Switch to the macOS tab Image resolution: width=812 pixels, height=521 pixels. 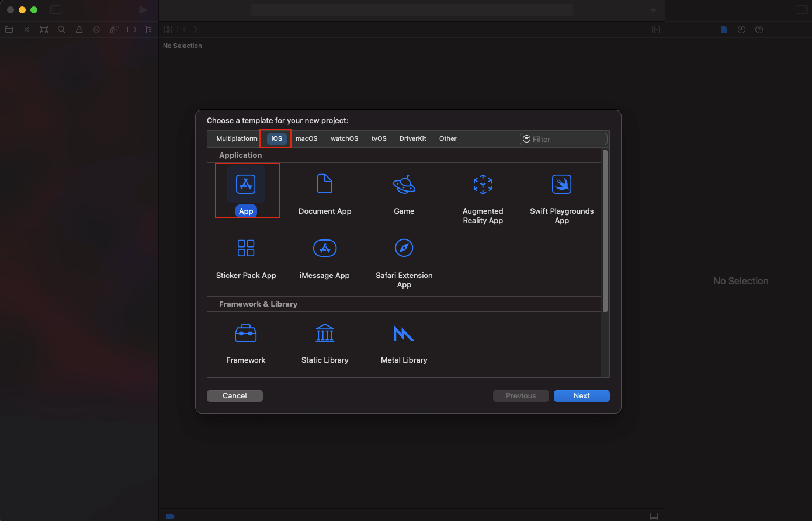(307, 138)
